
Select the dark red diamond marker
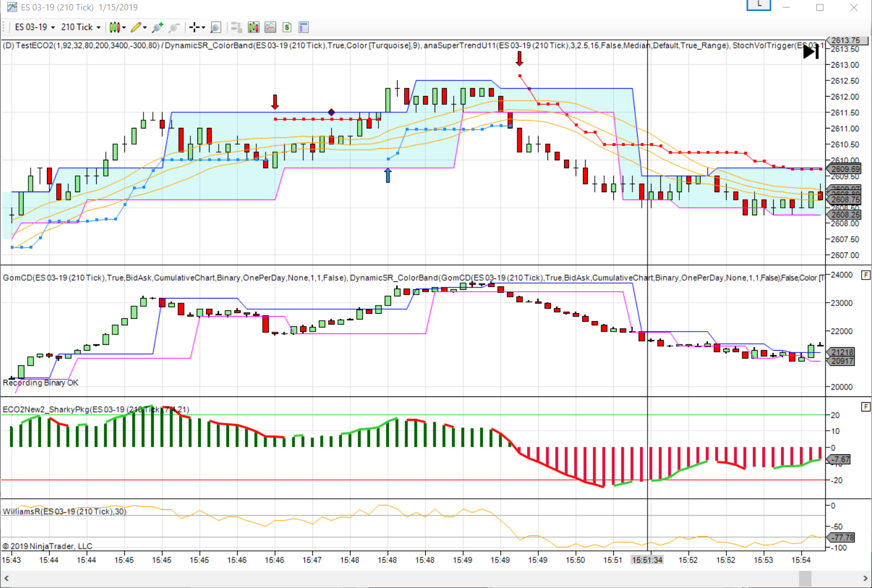click(x=332, y=112)
